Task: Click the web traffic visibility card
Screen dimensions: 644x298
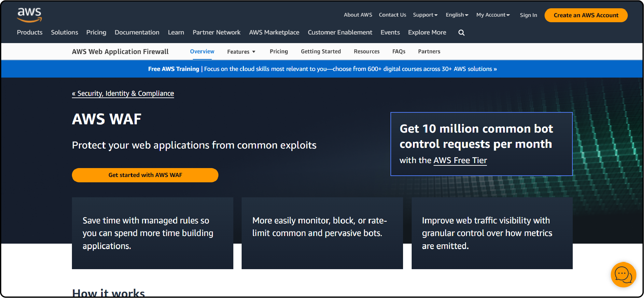Action: 492,233
